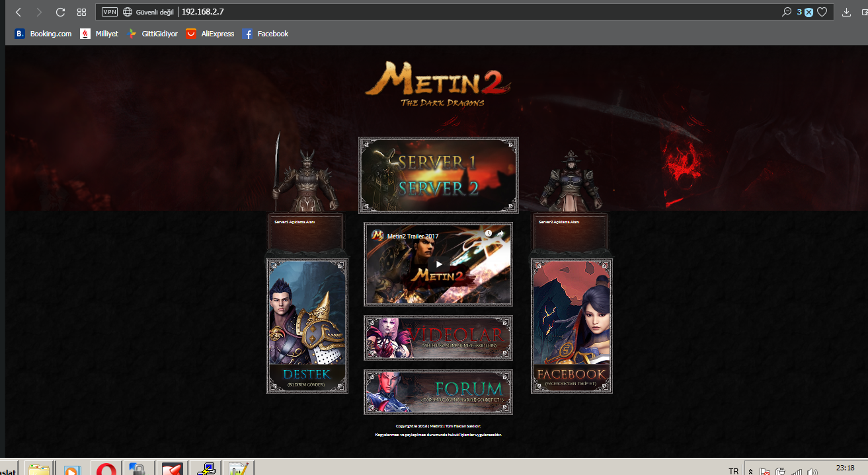
Task: Click the network signal tray icon
Action: 797,472
